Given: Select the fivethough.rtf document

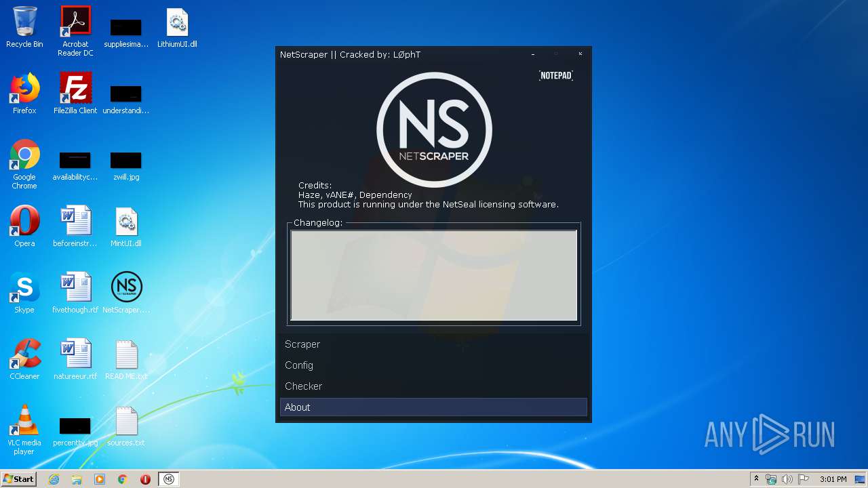Looking at the screenshot, I should [75, 293].
